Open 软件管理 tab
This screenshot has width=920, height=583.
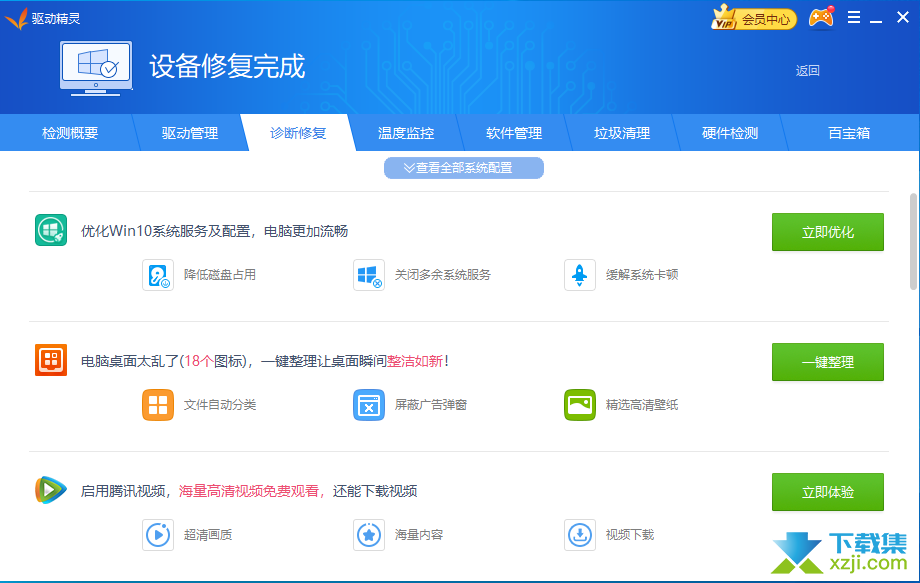513,133
